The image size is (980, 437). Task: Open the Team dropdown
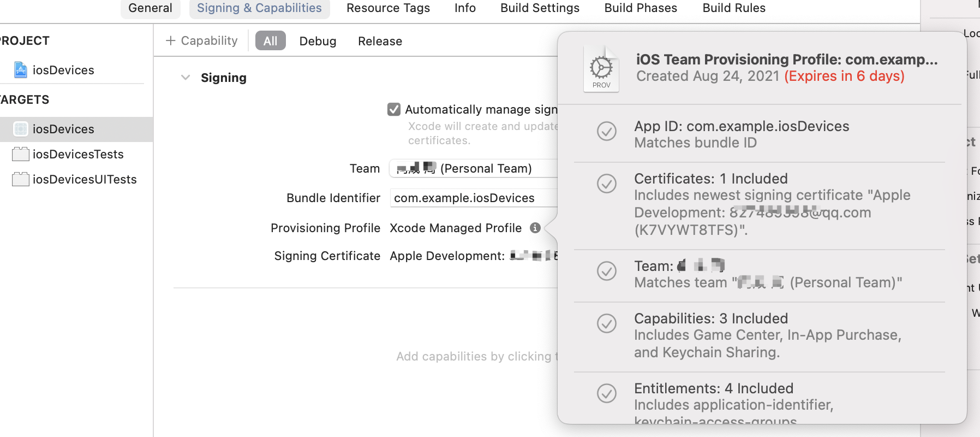474,168
